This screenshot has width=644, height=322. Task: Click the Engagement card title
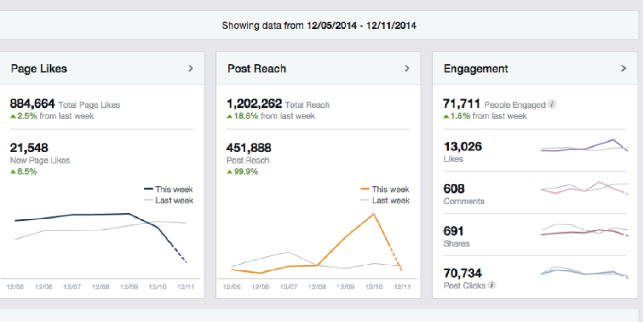pos(476,69)
